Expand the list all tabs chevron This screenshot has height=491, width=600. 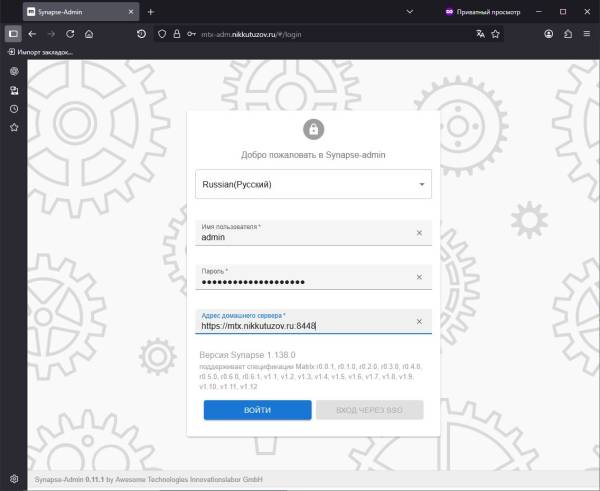pos(409,12)
